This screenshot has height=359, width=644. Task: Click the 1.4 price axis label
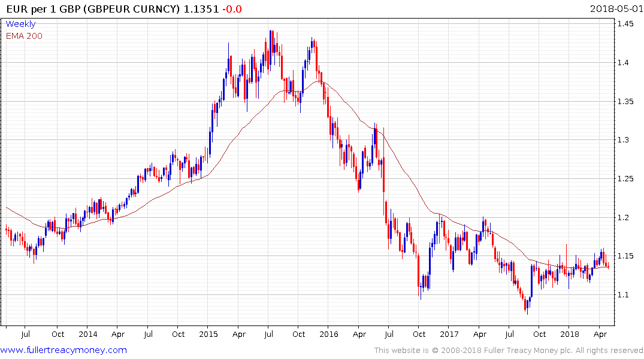pyautogui.click(x=623, y=63)
